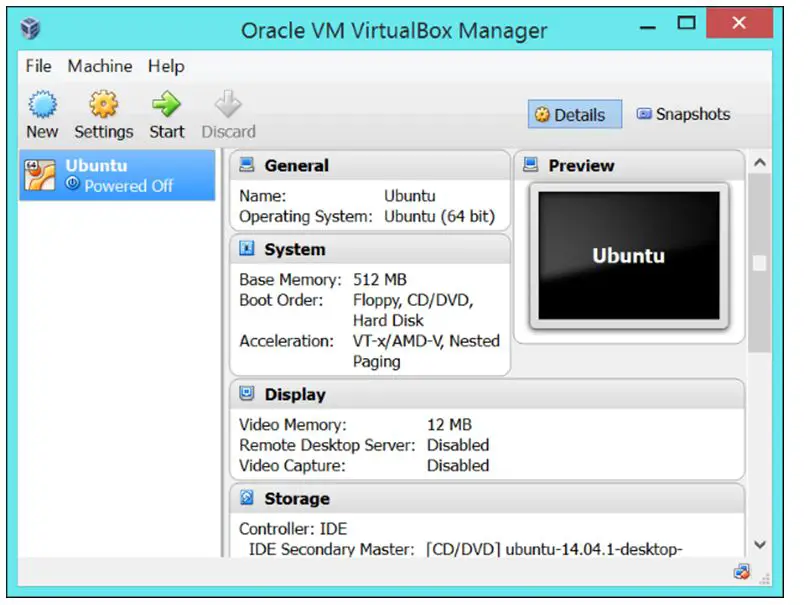Click the General section icon
The image size is (810, 605).
click(247, 165)
